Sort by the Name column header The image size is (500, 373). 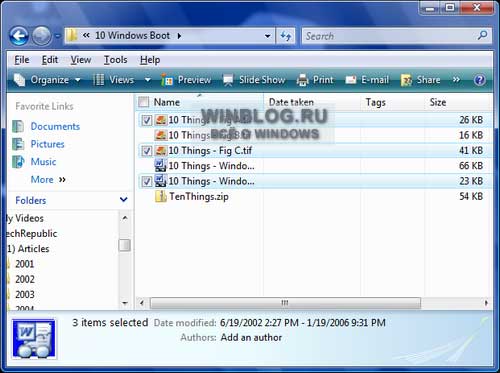tap(167, 102)
